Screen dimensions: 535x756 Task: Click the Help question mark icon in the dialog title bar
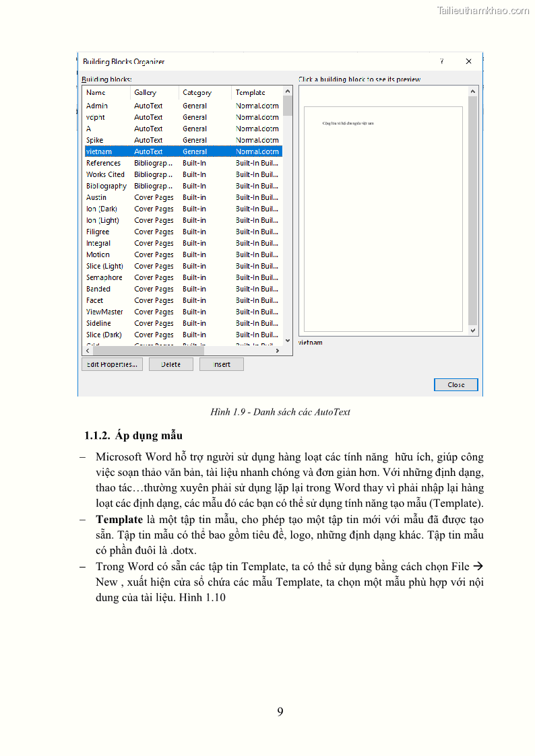click(x=442, y=61)
